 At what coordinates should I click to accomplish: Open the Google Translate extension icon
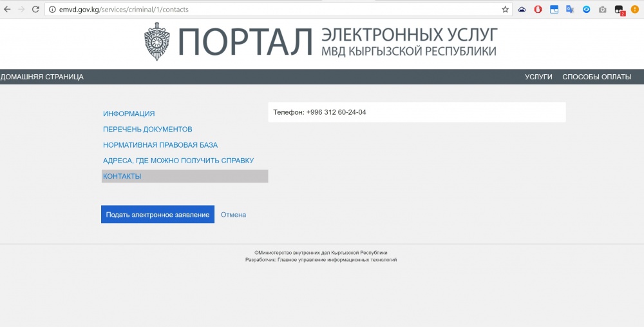[x=570, y=10]
